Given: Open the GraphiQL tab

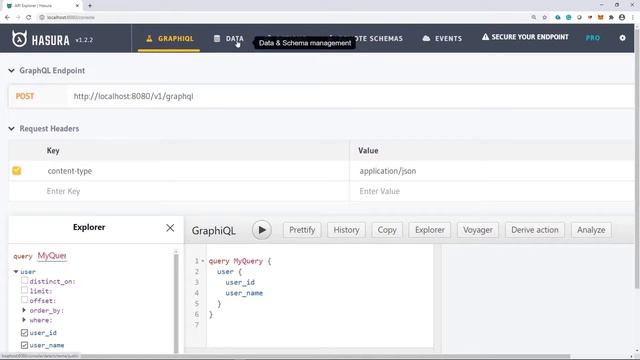Looking at the screenshot, I should [x=169, y=38].
